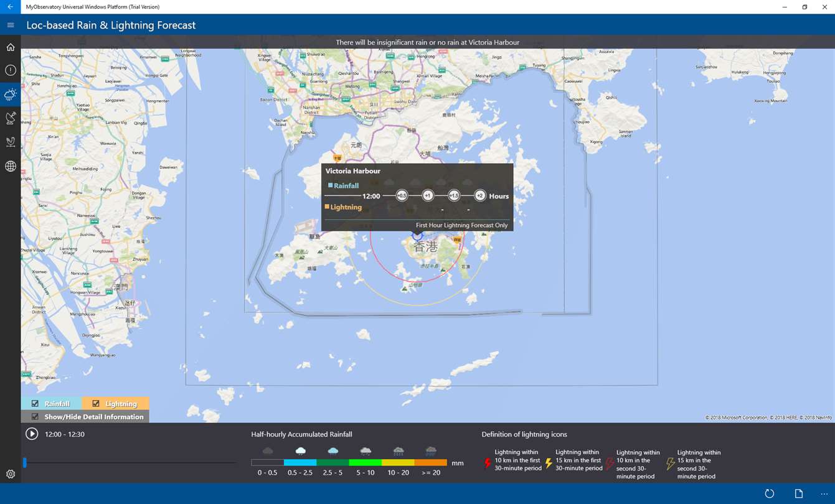Toggle the Lightning layer checkbox

(96, 404)
